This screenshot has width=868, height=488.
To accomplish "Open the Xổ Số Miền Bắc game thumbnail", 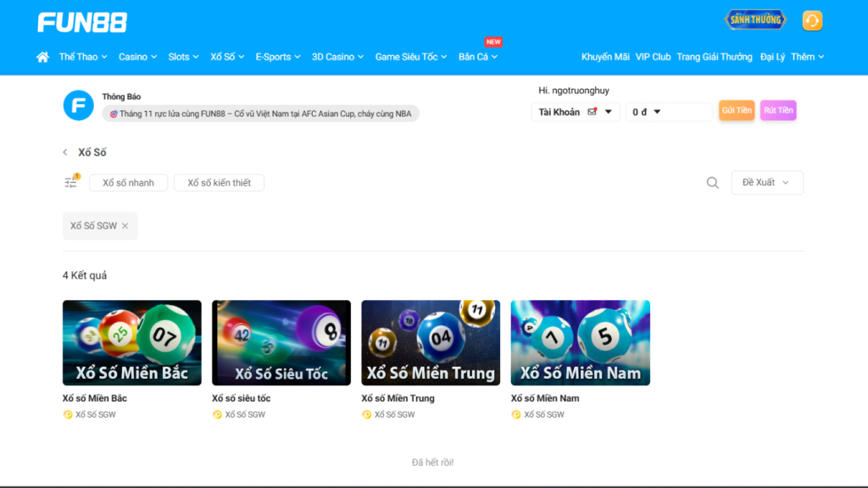I will [132, 343].
